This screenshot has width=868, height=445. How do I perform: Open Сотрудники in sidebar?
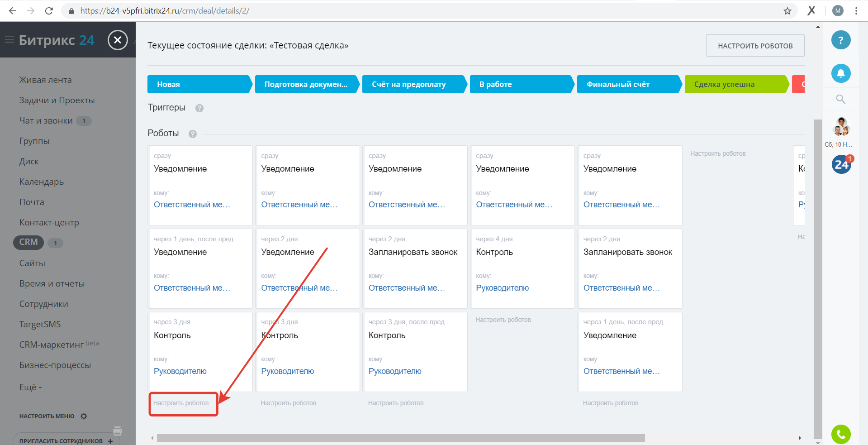point(43,304)
